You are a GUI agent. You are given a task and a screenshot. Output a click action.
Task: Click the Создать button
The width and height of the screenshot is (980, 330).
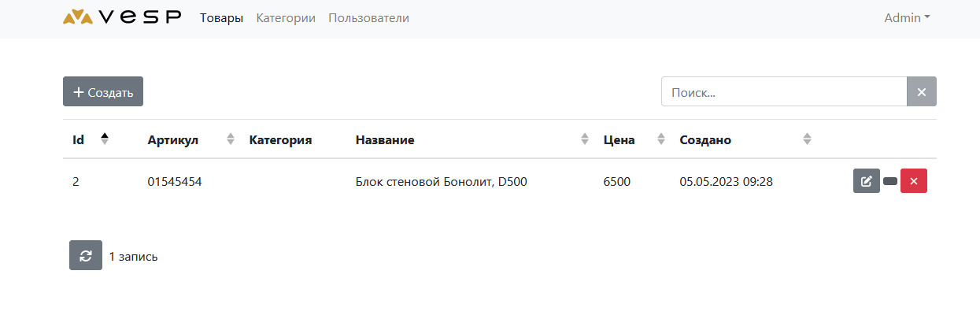103,91
